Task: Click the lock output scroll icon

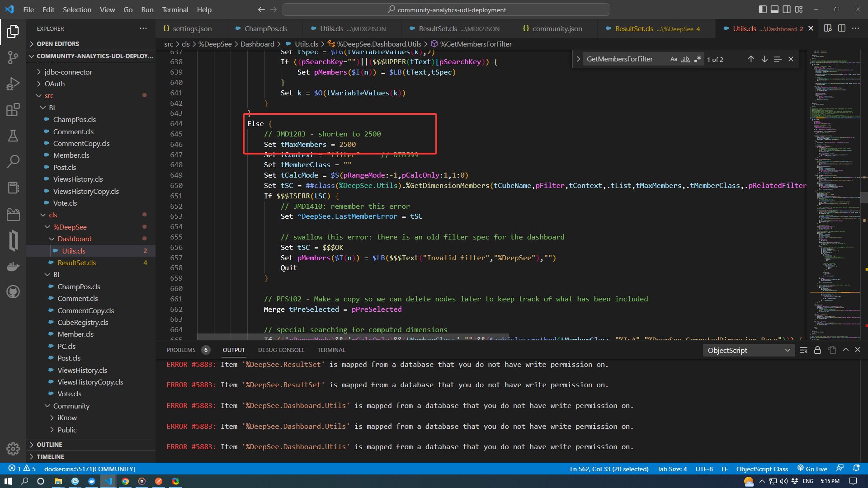Action: click(x=817, y=350)
